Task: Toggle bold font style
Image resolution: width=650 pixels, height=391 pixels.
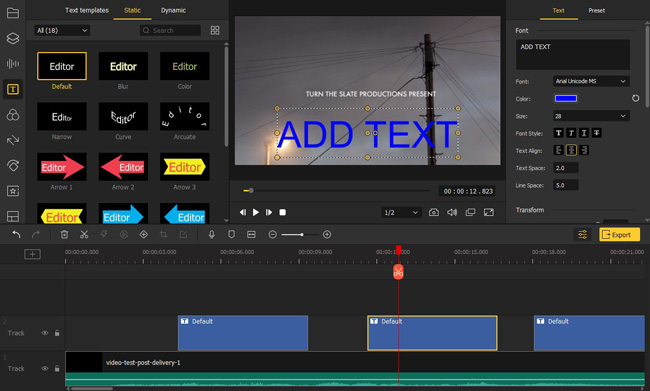Action: pos(558,133)
